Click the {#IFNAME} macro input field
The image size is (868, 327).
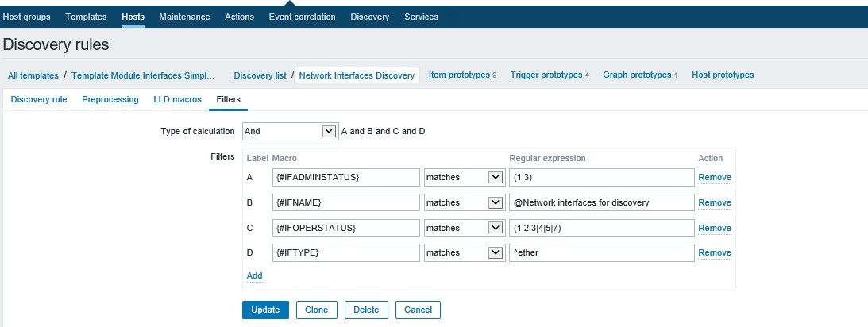point(345,202)
